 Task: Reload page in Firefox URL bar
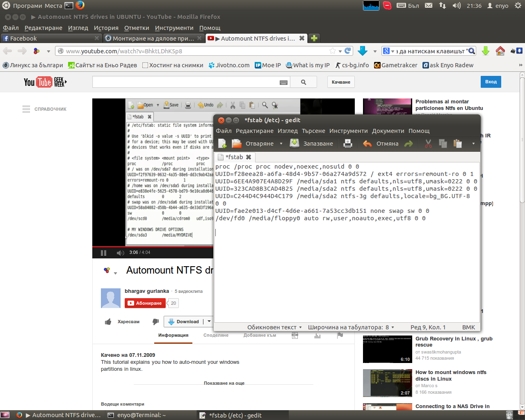(348, 51)
